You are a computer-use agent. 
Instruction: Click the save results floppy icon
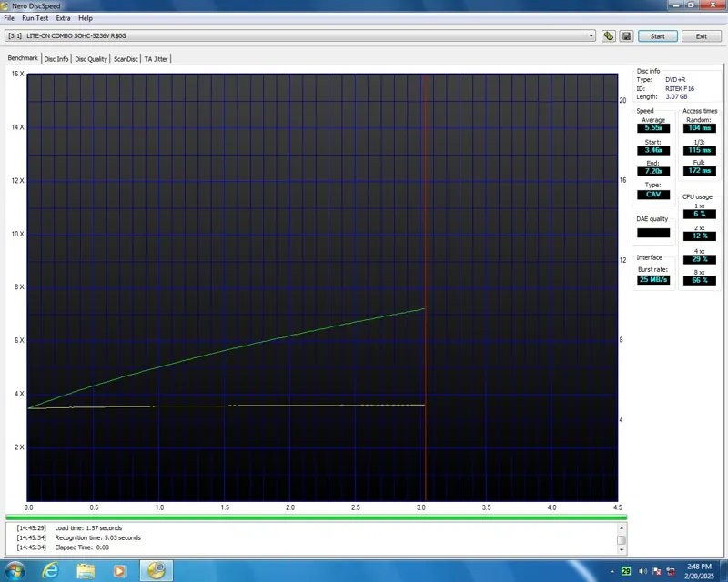pos(626,36)
